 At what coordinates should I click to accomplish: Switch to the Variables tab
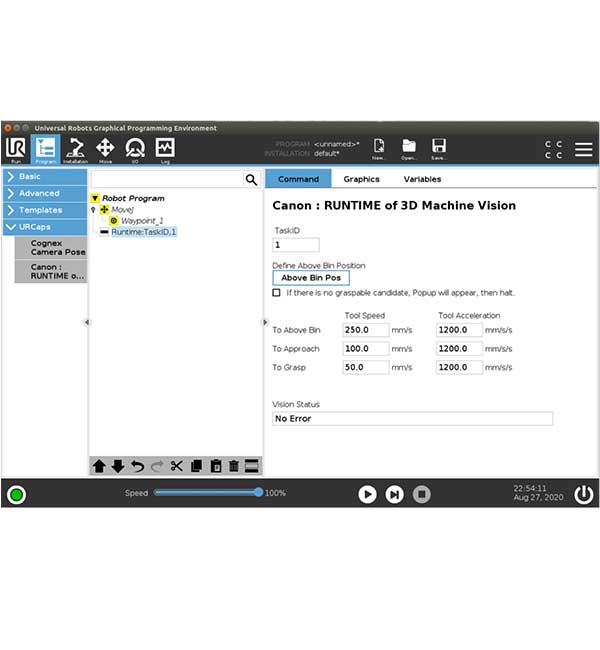[x=422, y=179]
